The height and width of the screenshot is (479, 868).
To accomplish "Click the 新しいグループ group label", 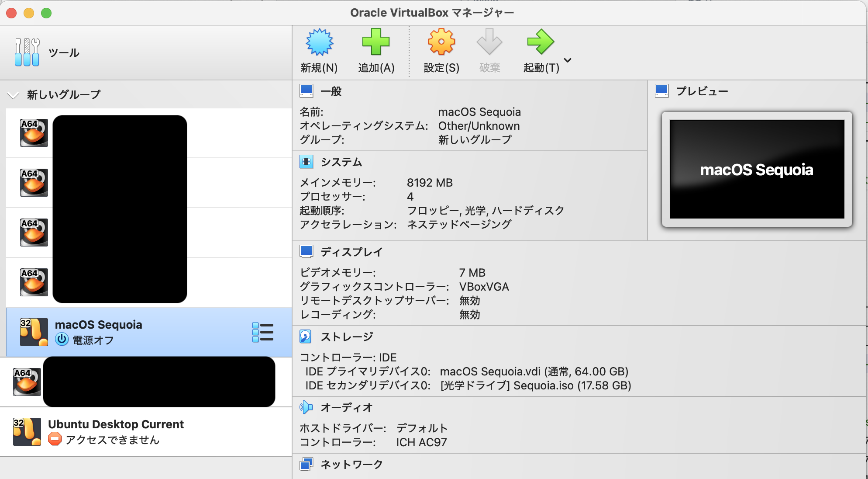I will point(64,95).
